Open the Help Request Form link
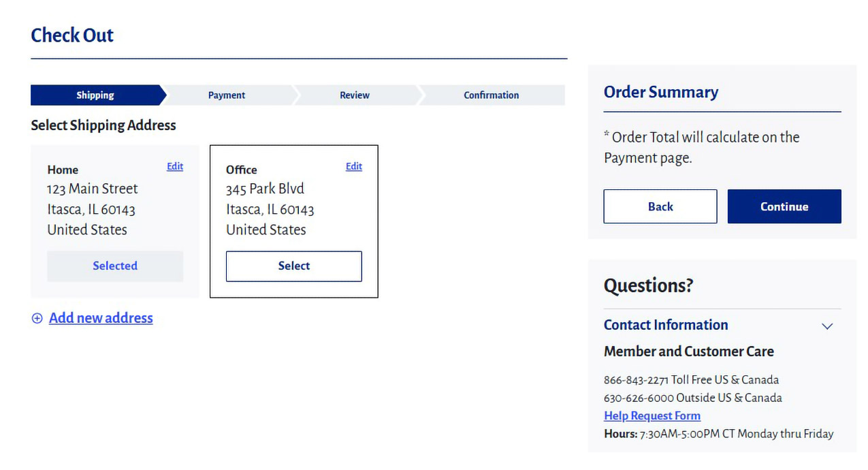868x470 pixels. tap(652, 416)
